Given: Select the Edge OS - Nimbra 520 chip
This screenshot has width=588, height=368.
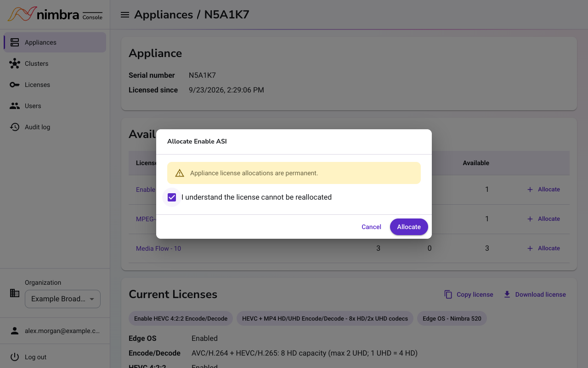Looking at the screenshot, I should click(x=452, y=318).
